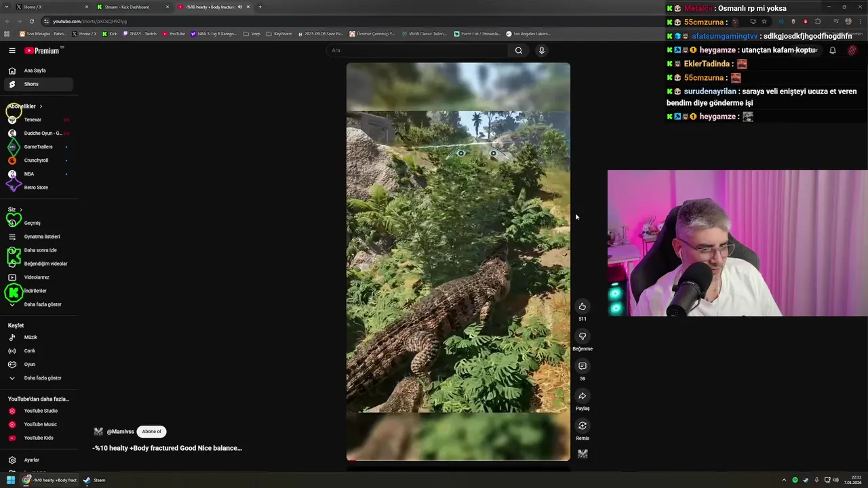Open the Chrome three-dot menu
Viewport: 868px width, 488px height.
coord(860,21)
